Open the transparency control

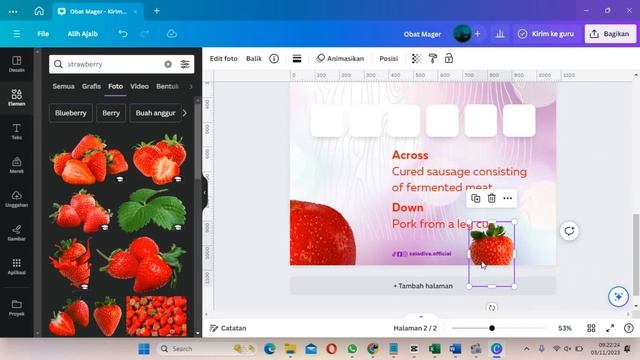click(416, 59)
